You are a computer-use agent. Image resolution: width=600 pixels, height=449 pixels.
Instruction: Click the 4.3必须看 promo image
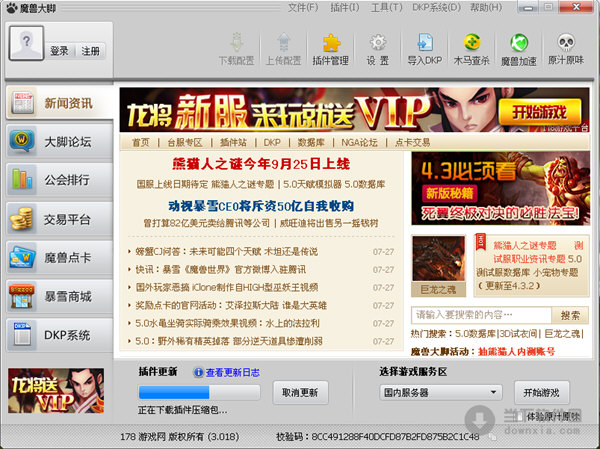click(x=501, y=188)
